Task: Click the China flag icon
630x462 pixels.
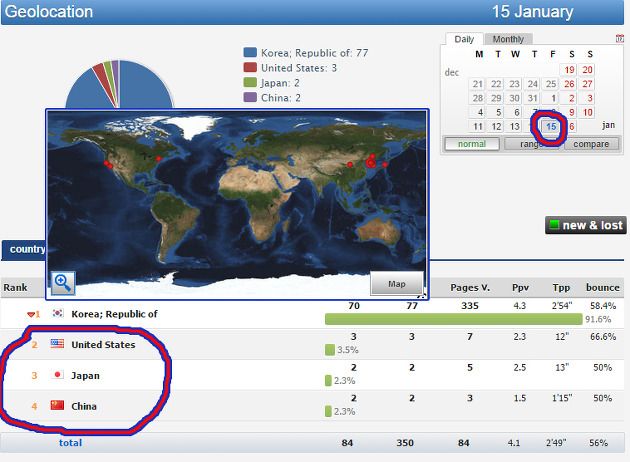Action: pyautogui.click(x=57, y=405)
